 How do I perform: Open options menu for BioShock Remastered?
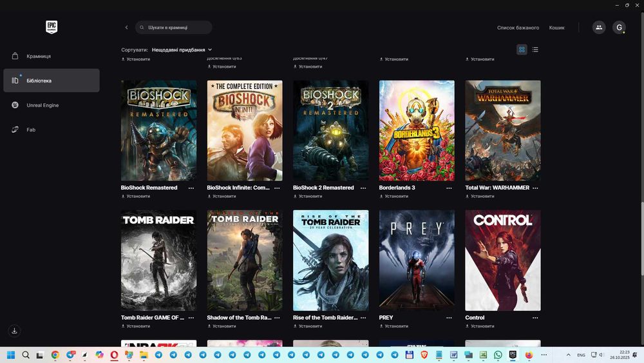[x=191, y=188]
